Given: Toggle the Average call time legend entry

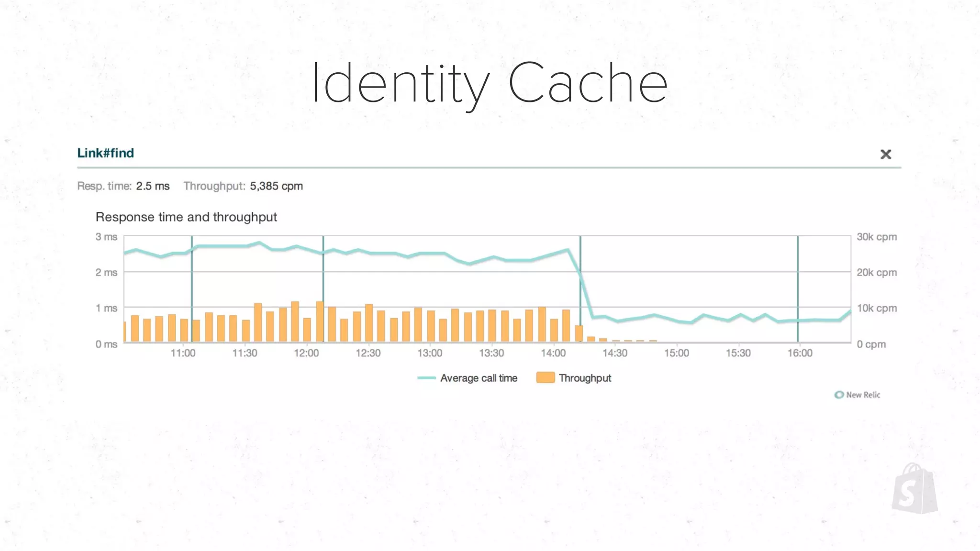Looking at the screenshot, I should 467,378.
